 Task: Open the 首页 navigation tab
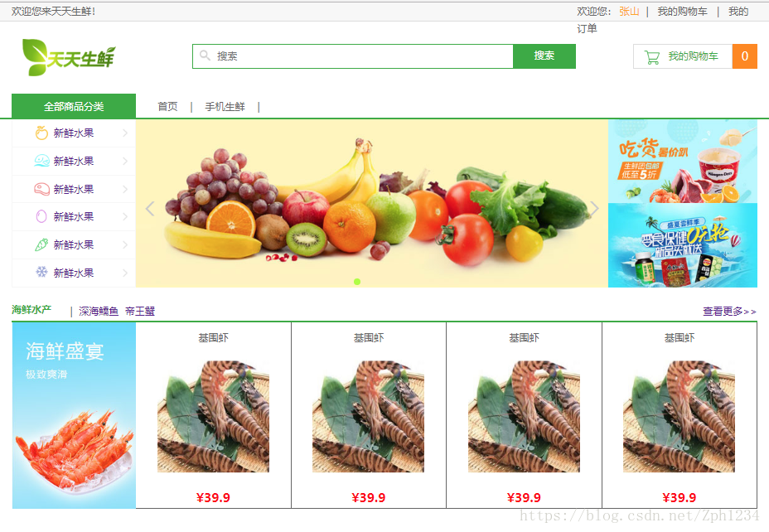click(167, 106)
